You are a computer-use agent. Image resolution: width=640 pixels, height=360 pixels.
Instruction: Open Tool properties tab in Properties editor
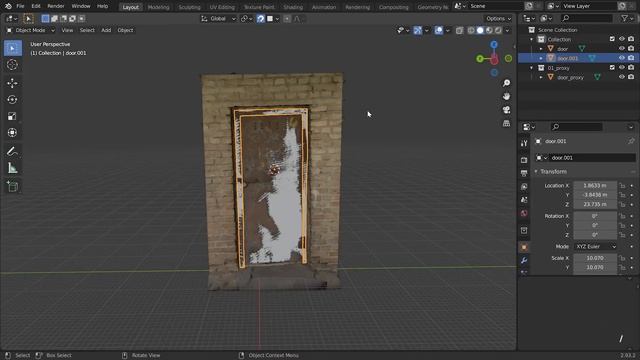click(x=524, y=143)
